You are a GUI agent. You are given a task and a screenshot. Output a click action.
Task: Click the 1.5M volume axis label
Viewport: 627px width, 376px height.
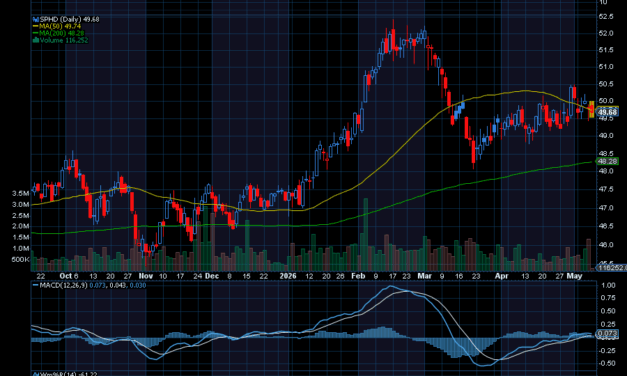(20, 237)
